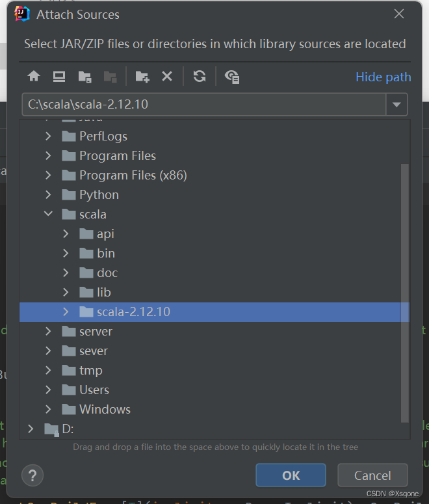Delete the selection with the X toolbar icon

pyautogui.click(x=167, y=77)
